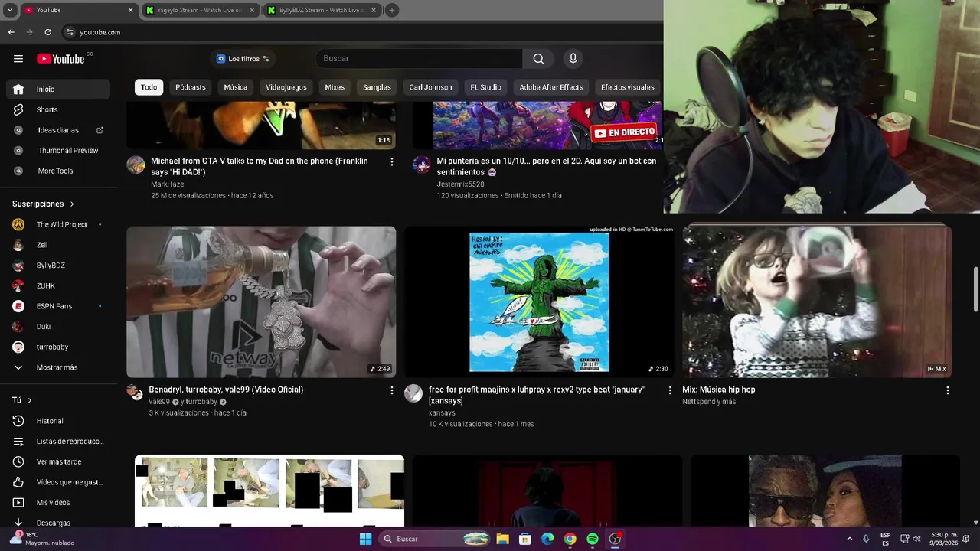Go back with the browser back arrow

coord(11,32)
